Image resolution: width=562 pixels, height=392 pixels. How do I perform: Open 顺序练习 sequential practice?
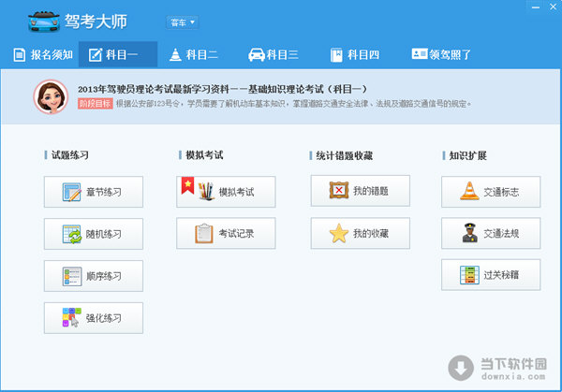(x=94, y=276)
